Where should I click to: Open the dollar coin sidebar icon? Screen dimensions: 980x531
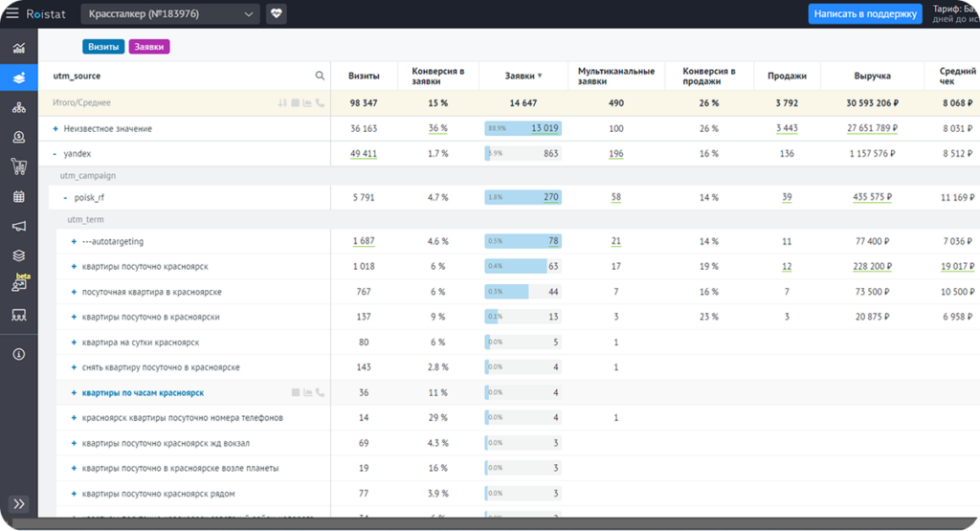coord(19,137)
